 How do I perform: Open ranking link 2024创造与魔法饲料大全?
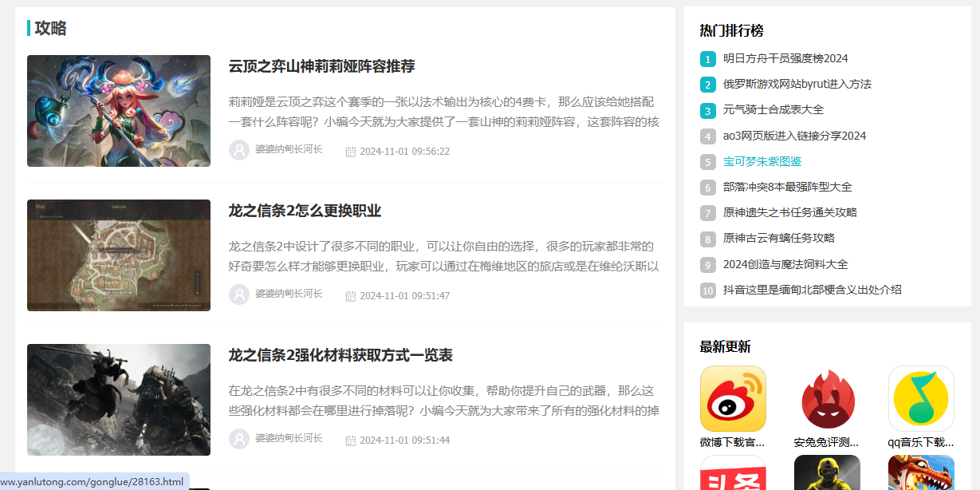(785, 264)
